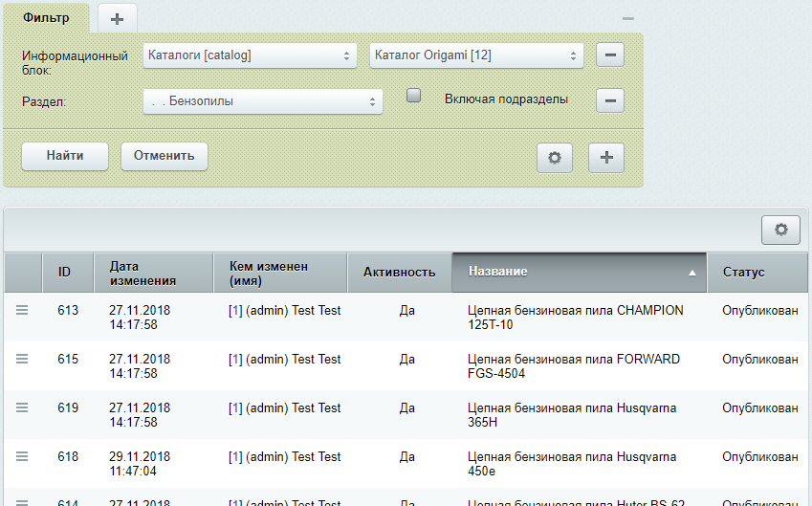Click the Опубликован status in row 613
Screen dimensions: 812x506
click(760, 311)
